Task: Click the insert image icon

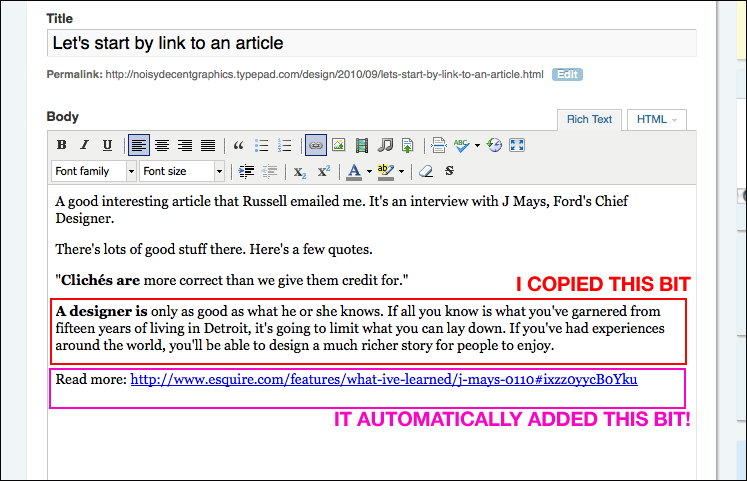Action: pyautogui.click(x=339, y=145)
